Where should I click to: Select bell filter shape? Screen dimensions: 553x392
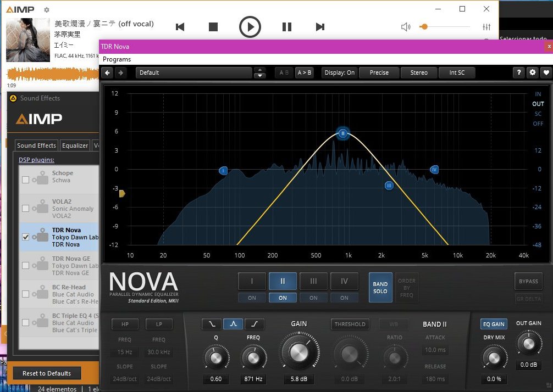point(233,324)
